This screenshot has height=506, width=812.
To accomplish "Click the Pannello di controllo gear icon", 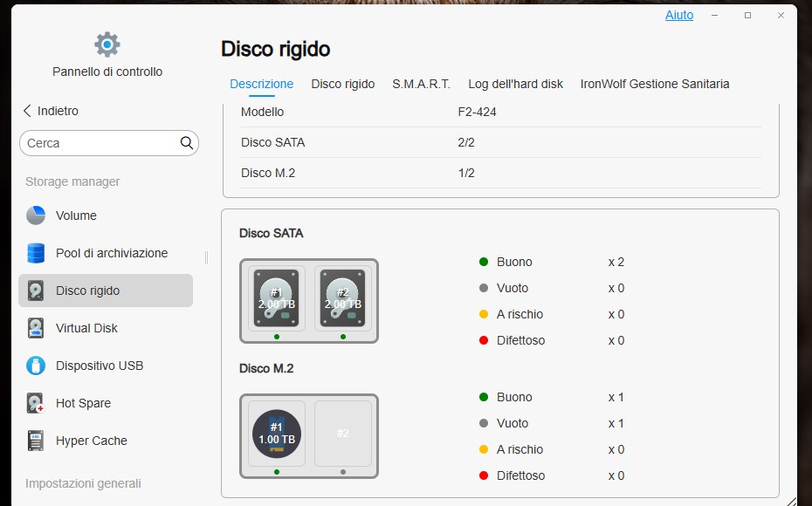I will click(107, 44).
